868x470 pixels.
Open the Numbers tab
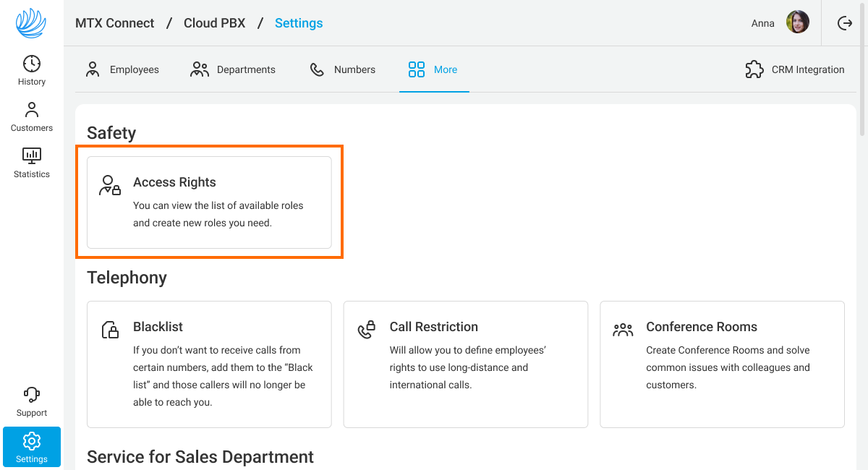click(x=342, y=69)
